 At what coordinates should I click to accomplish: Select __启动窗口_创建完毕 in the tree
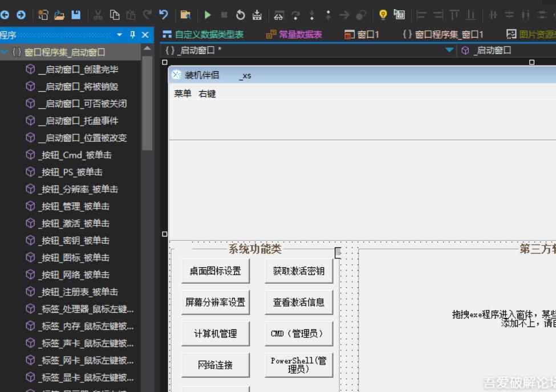click(78, 69)
